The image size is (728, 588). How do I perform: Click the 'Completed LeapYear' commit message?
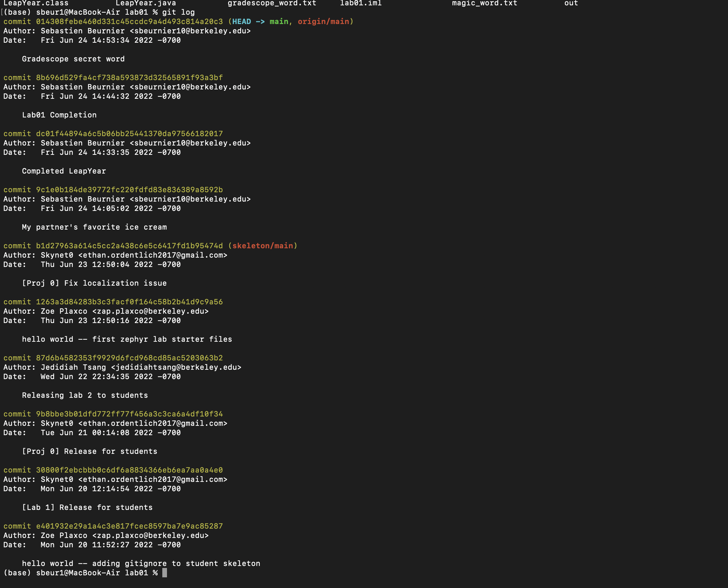(x=64, y=171)
